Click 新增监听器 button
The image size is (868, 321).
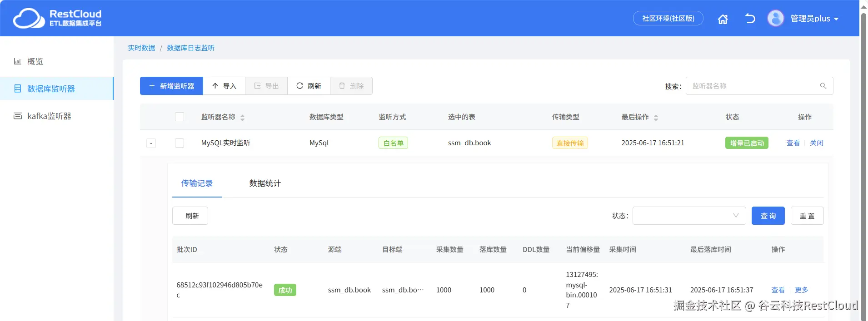pyautogui.click(x=171, y=86)
